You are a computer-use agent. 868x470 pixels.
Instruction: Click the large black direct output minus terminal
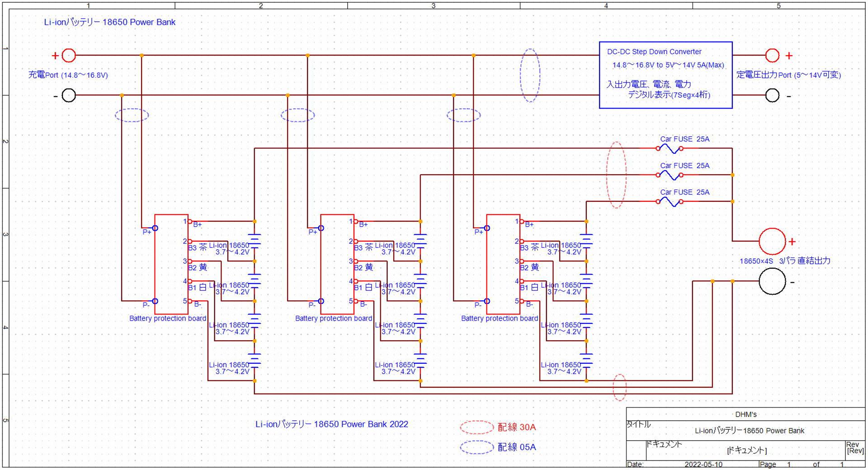772,281
